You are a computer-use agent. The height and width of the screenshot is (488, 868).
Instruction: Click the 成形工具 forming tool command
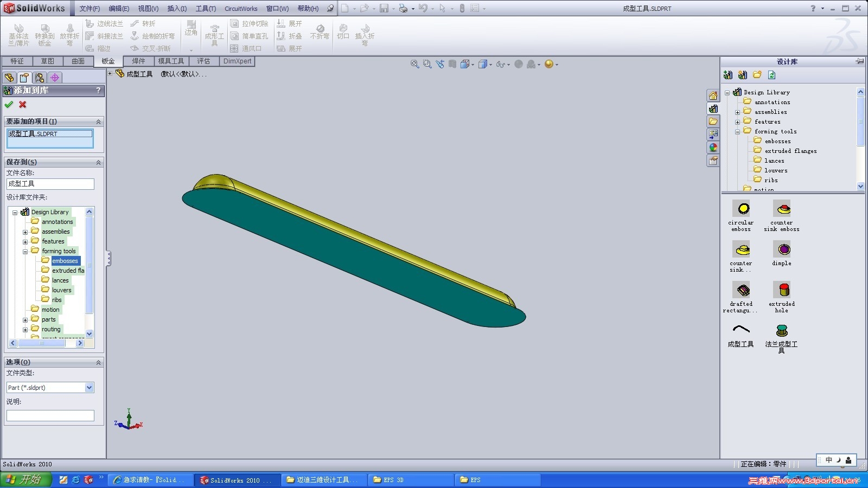pyautogui.click(x=214, y=35)
